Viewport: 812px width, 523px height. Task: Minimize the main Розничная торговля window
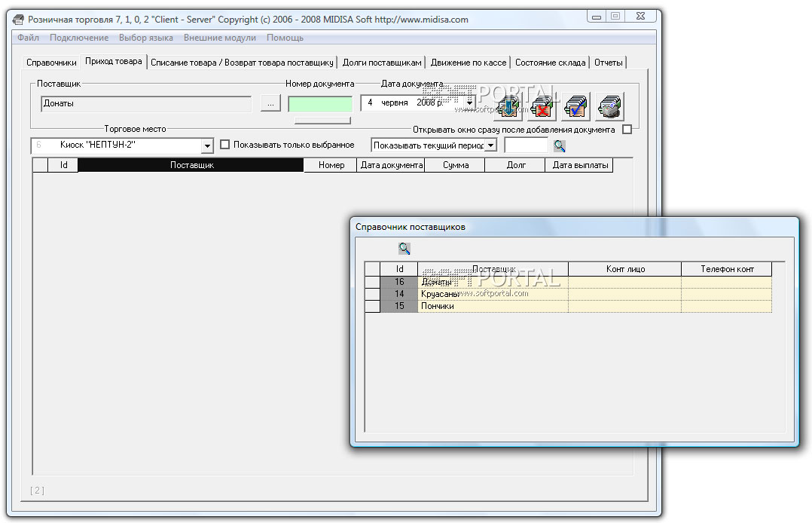(x=597, y=17)
